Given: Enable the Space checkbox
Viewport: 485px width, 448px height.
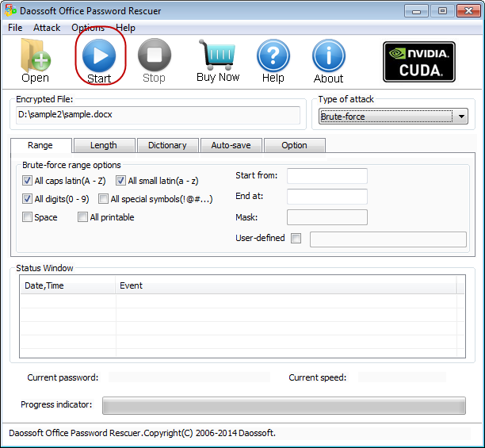Looking at the screenshot, I should click(x=27, y=217).
